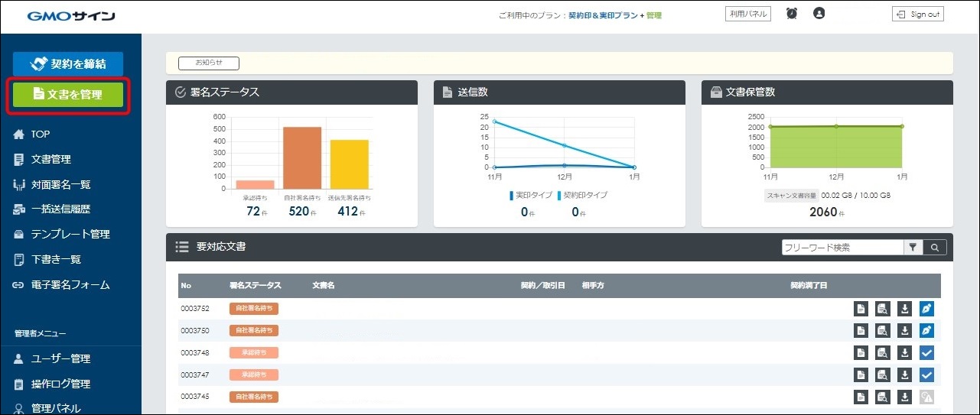The width and height of the screenshot is (980, 415).
Task: Click the approve checkmark icon for document 0003748
Action: (926, 353)
